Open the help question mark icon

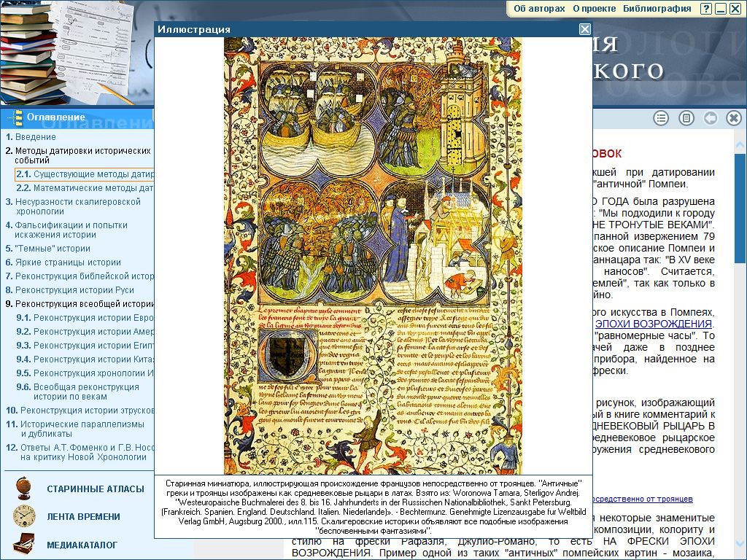(x=706, y=9)
